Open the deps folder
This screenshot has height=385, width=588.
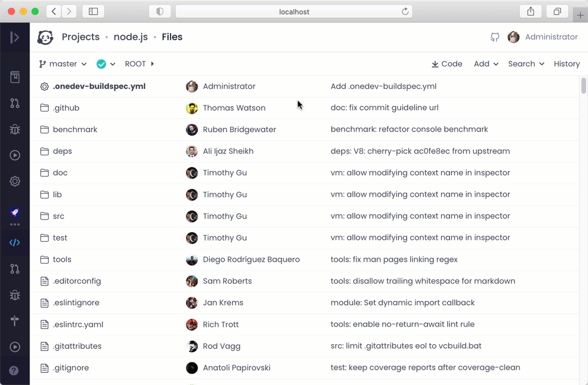(62, 151)
